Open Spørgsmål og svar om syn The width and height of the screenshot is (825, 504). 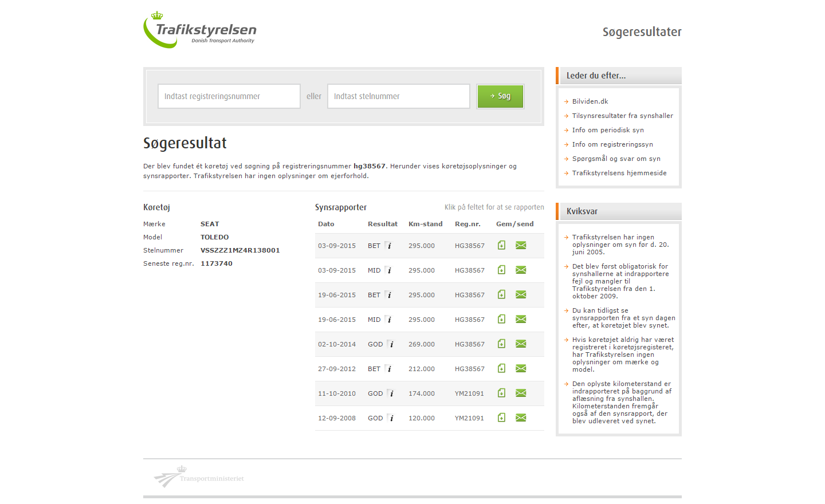click(616, 159)
